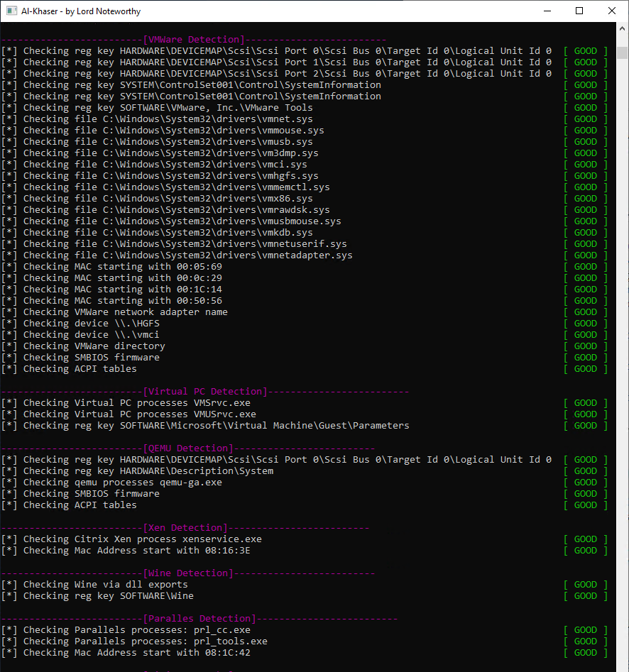Image resolution: width=629 pixels, height=672 pixels.
Task: Select the [Virtual PC Detection] header text
Action: point(205,391)
